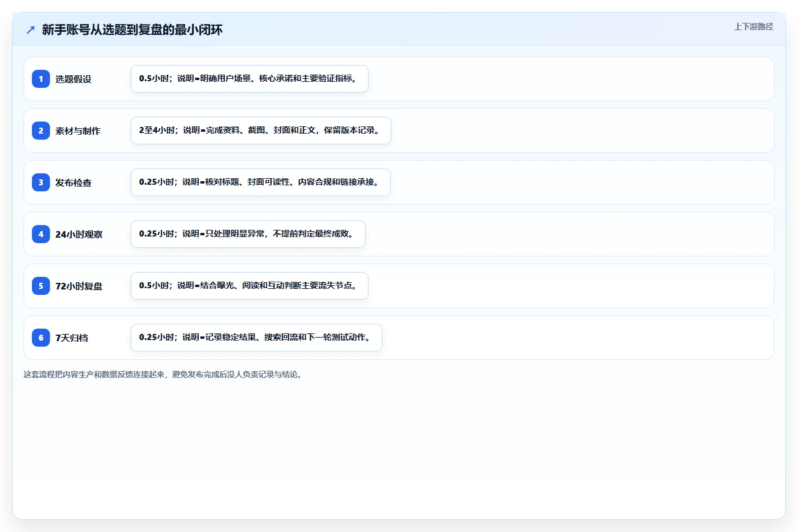Click the 上下游路径 label
798x532 pixels.
753,27
